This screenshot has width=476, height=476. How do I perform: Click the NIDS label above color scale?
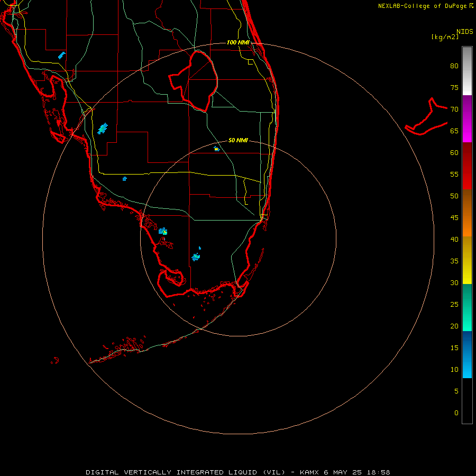coord(464,32)
